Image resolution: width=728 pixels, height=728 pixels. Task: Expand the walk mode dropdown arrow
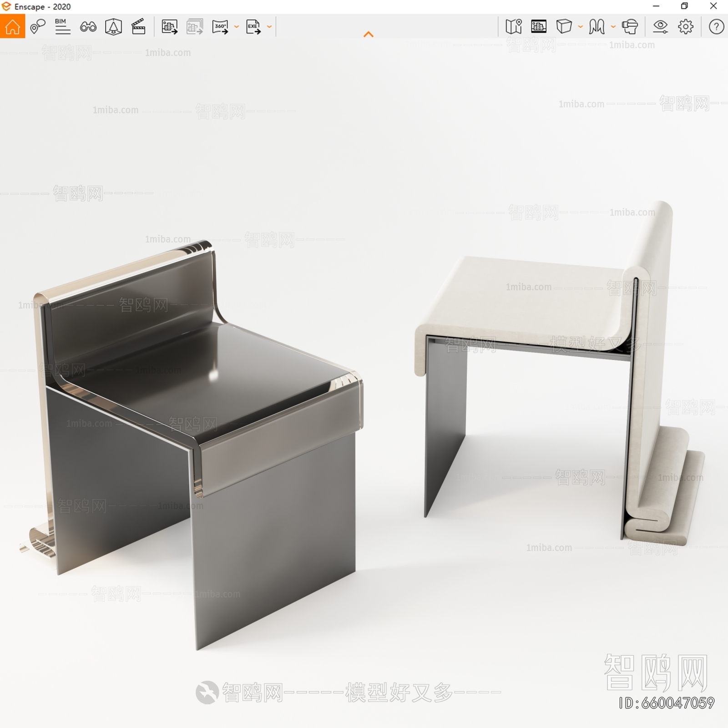point(613,26)
